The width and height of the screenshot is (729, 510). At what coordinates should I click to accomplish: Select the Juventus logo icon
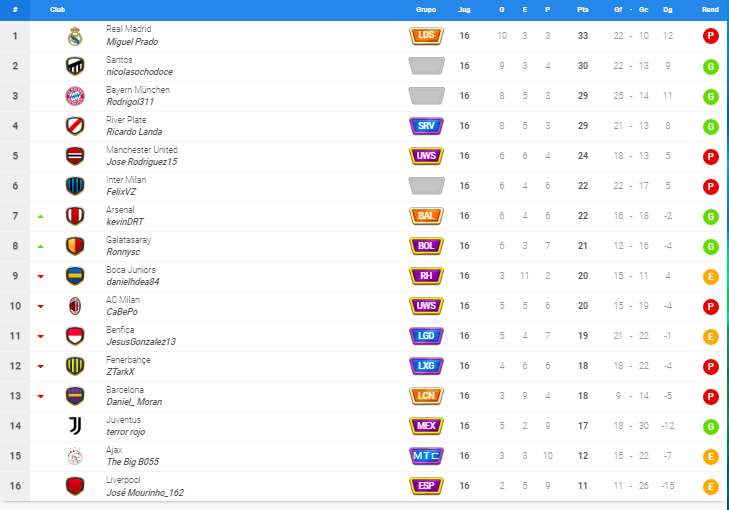click(75, 426)
